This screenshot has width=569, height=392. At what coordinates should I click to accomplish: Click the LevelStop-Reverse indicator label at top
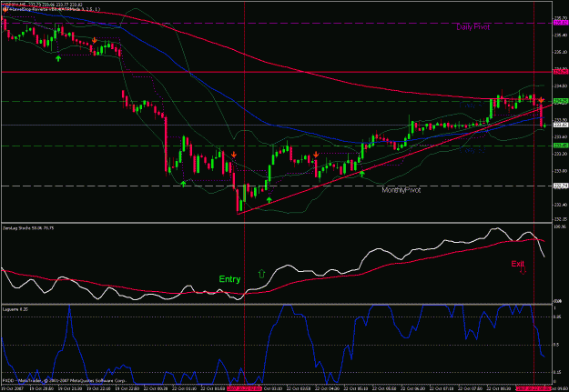tap(52, 9)
